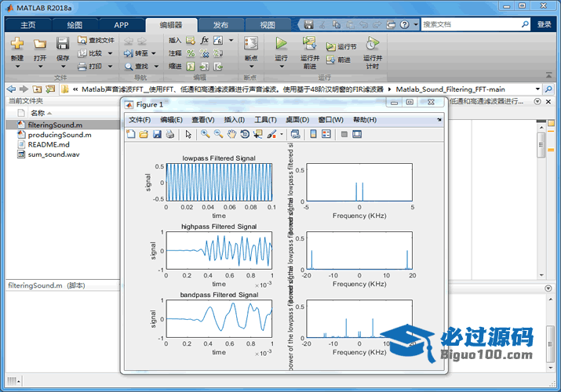
Task: Click New Figure icon in Figure toolbar
Action: tap(131, 134)
